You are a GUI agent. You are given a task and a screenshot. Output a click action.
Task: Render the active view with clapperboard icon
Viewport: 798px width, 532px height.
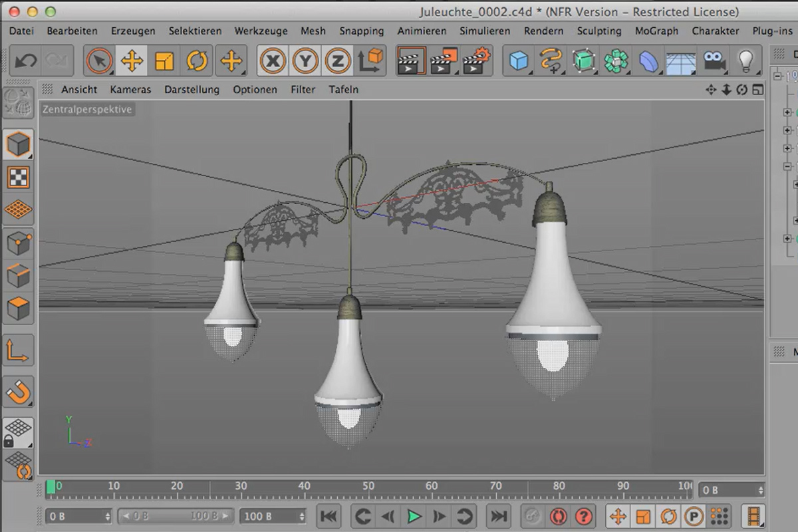click(412, 61)
